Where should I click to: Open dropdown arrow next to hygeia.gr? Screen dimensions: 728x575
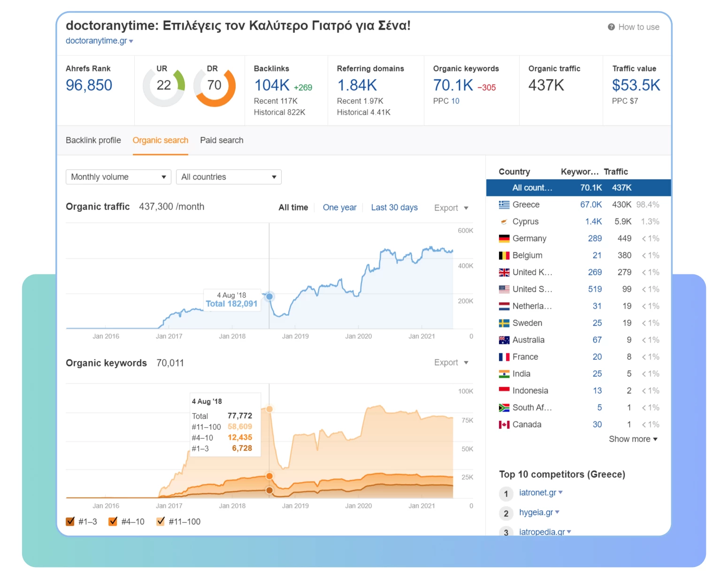pyautogui.click(x=557, y=513)
